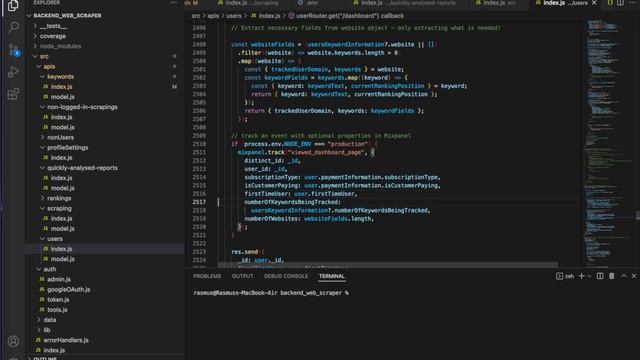This screenshot has height=360, width=640.
Task: Click the res.send code line
Action: [x=247, y=252]
